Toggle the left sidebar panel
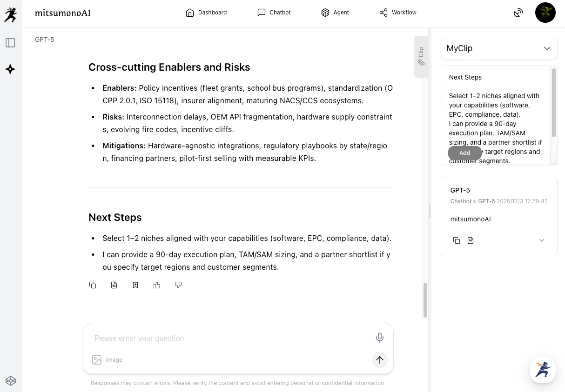This screenshot has width=565, height=392. tap(10, 43)
